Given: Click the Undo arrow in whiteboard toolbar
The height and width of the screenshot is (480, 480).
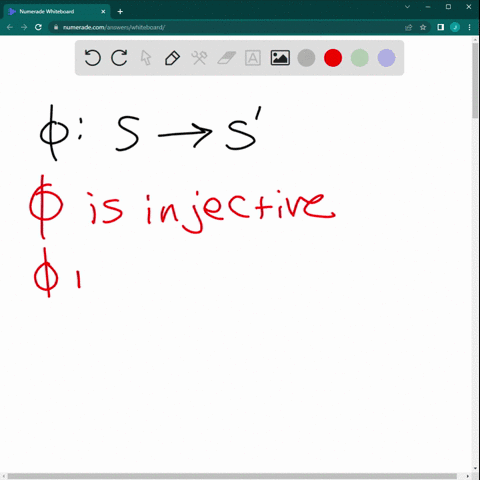Looking at the screenshot, I should 92,58.
